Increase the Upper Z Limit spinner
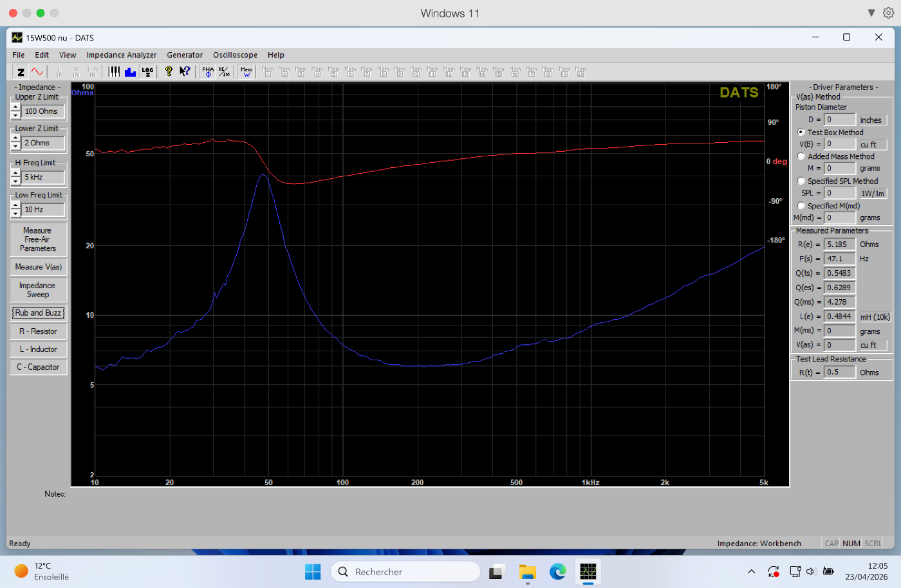This screenshot has width=901, height=588. (x=15, y=107)
